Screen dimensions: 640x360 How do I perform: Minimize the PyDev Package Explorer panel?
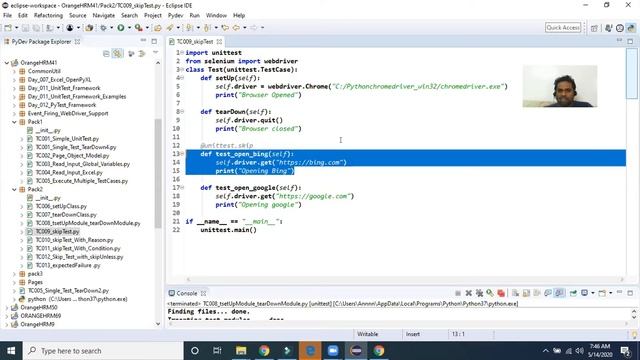(x=143, y=41)
